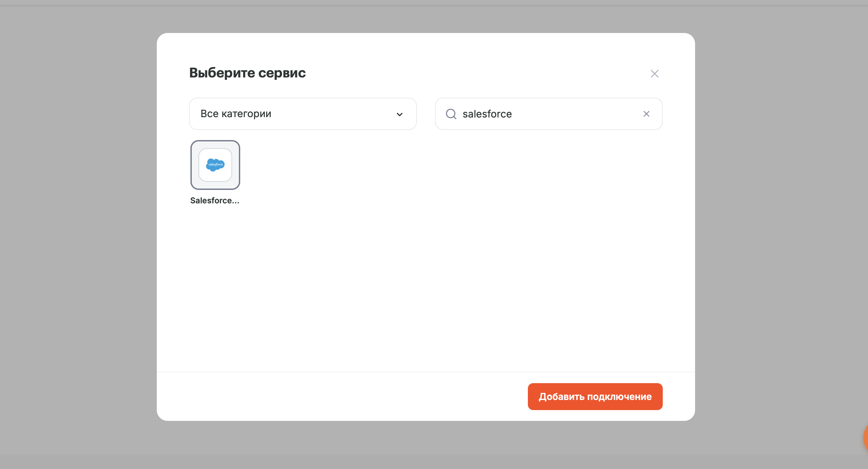The width and height of the screenshot is (868, 469).
Task: Click the Salesforce... label text
Action: pyautogui.click(x=215, y=201)
